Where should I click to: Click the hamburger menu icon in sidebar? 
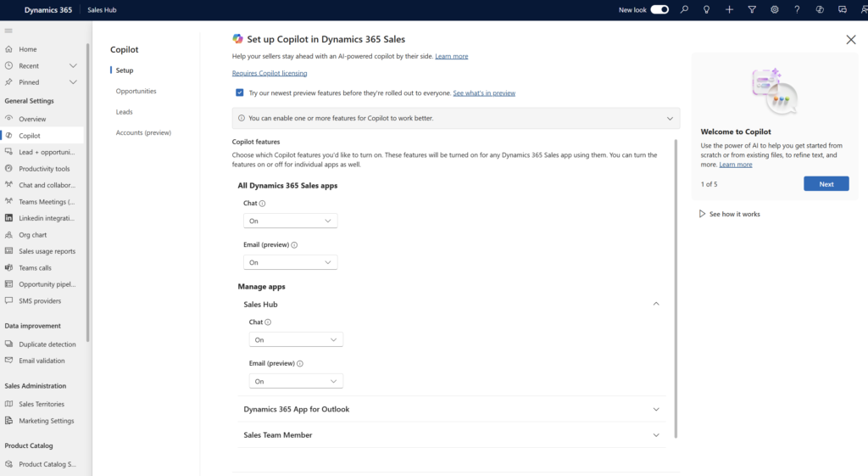point(8,31)
